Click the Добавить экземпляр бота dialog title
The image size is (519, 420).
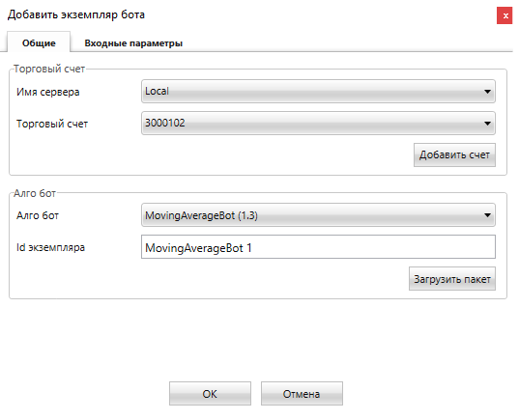pos(76,14)
